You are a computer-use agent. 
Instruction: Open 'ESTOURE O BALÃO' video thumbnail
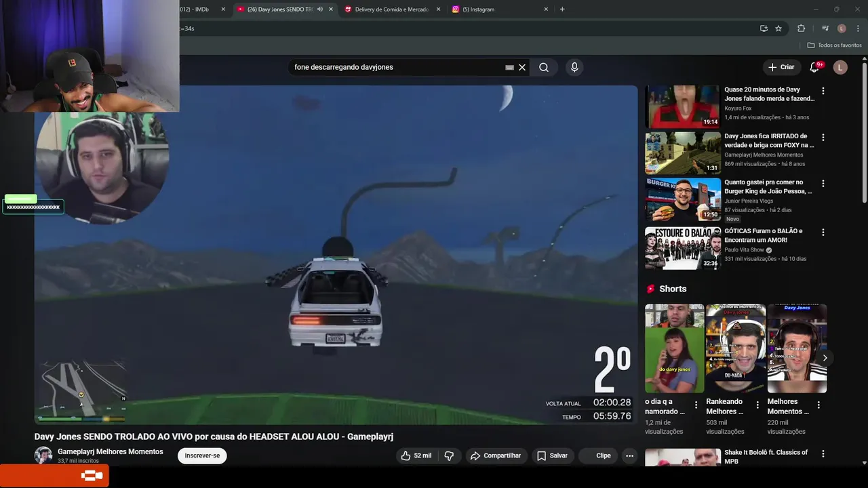[x=682, y=248]
